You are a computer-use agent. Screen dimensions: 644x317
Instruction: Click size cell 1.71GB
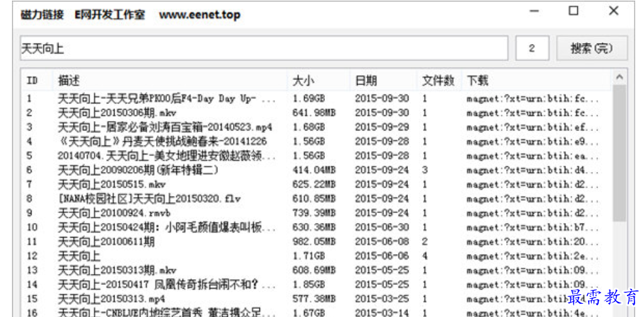point(308,256)
